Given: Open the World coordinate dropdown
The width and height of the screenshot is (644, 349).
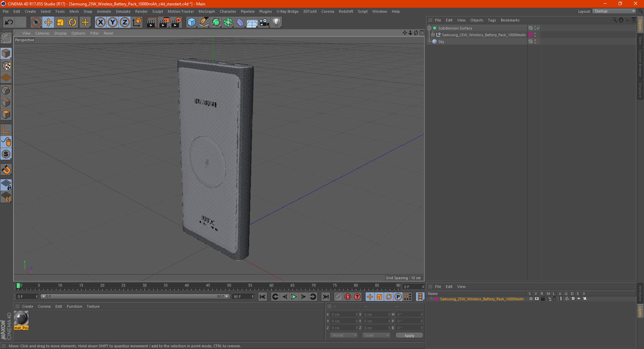Looking at the screenshot, I should point(344,335).
